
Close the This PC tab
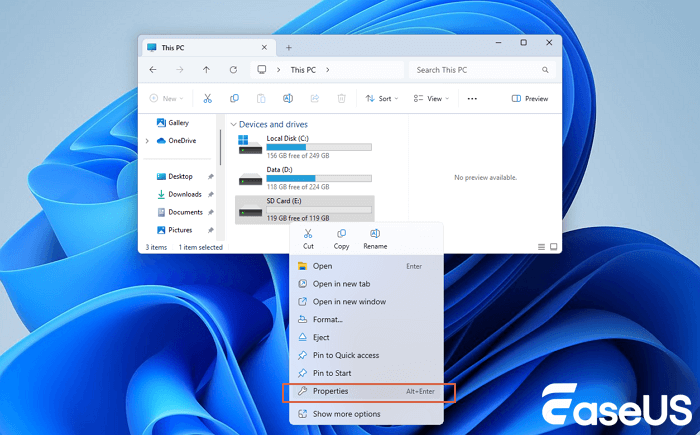point(264,47)
